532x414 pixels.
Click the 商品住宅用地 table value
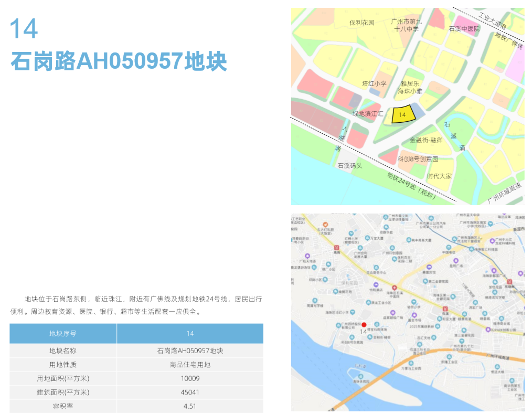click(x=190, y=365)
